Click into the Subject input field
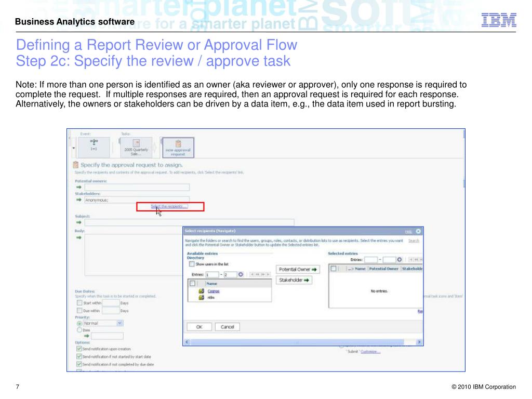532x399 pixels. coord(189,222)
